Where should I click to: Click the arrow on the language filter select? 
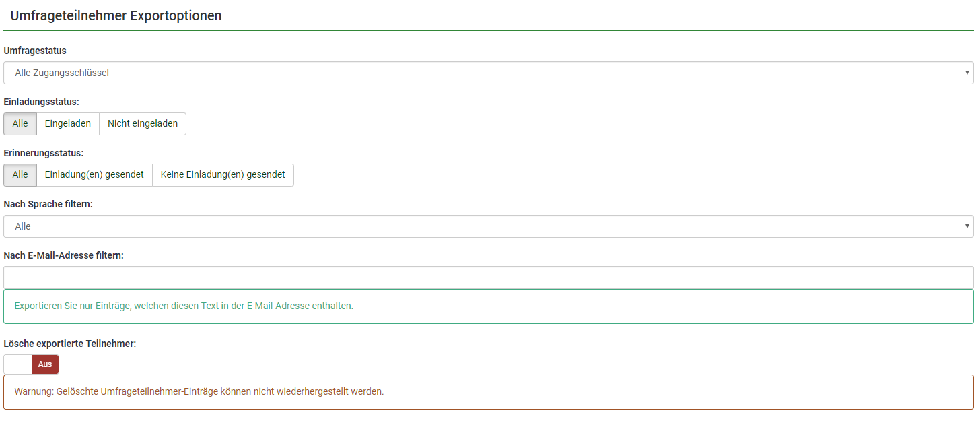pyautogui.click(x=967, y=226)
